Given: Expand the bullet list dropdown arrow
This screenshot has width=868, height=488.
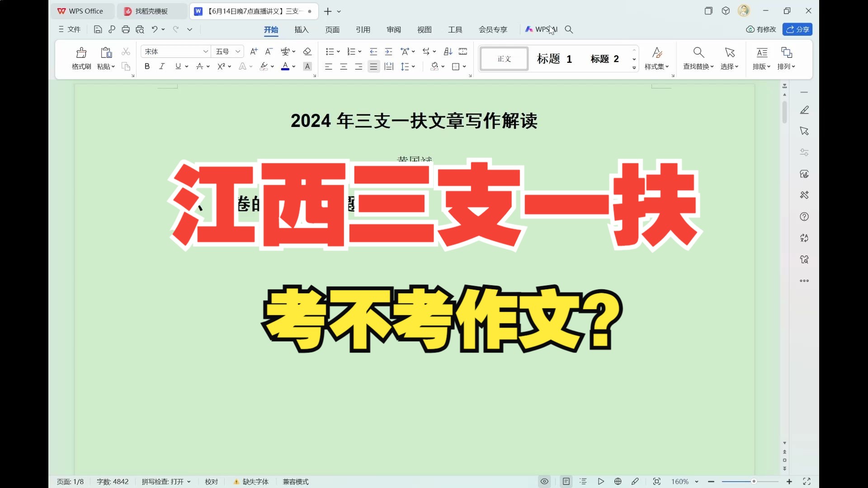Looking at the screenshot, I should pos(338,52).
